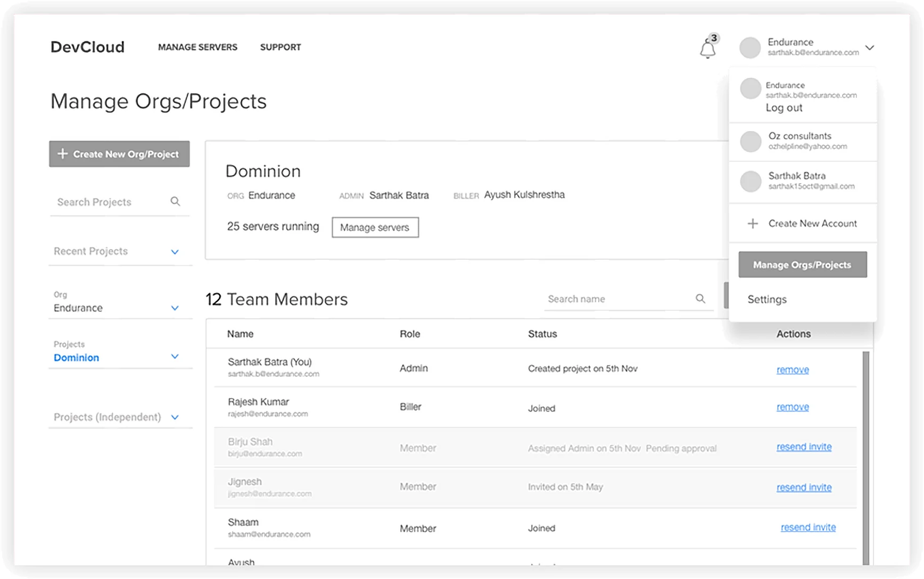The height and width of the screenshot is (579, 924).
Task: Remove Rajesh Kumar from team
Action: click(793, 407)
